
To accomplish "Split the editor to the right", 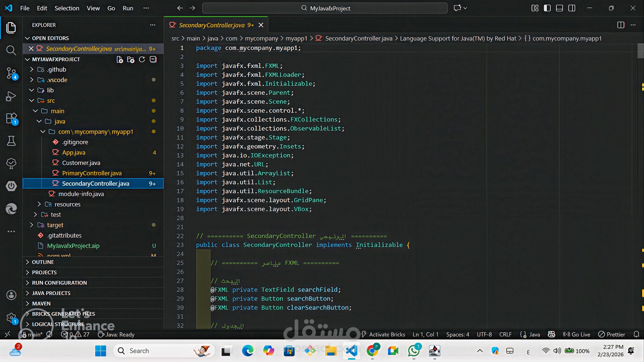I will (x=620, y=25).
